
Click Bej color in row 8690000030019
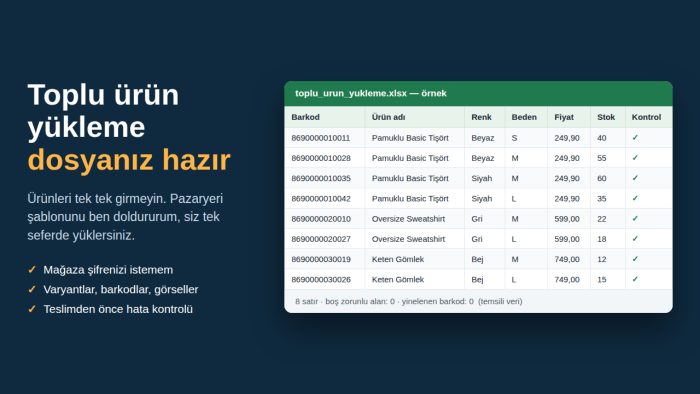(x=477, y=259)
